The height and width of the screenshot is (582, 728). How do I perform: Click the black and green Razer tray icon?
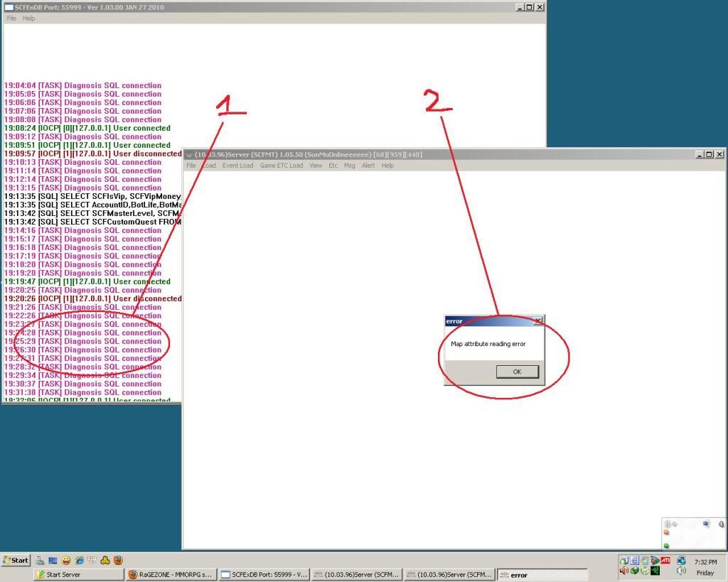pos(655,571)
